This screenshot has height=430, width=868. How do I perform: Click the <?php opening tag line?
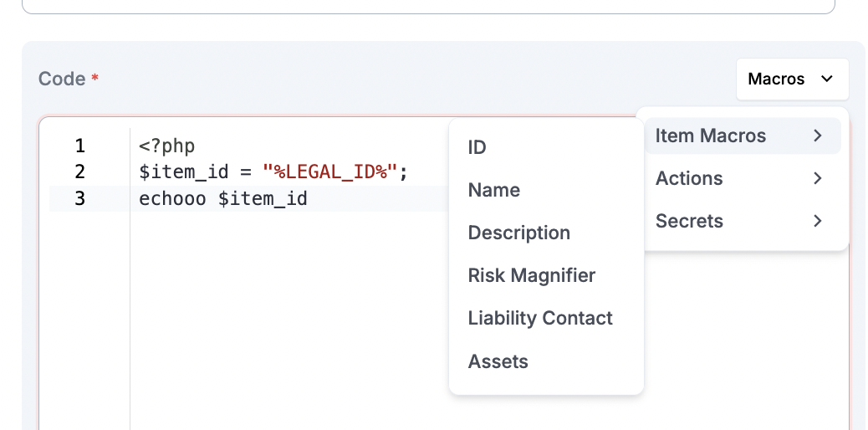pyautogui.click(x=167, y=146)
